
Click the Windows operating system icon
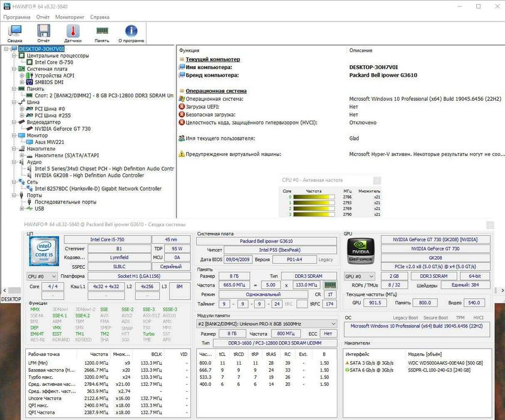click(182, 99)
